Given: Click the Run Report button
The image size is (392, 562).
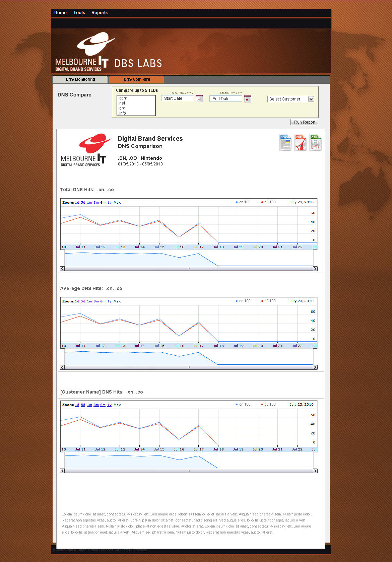Looking at the screenshot, I should coord(304,122).
